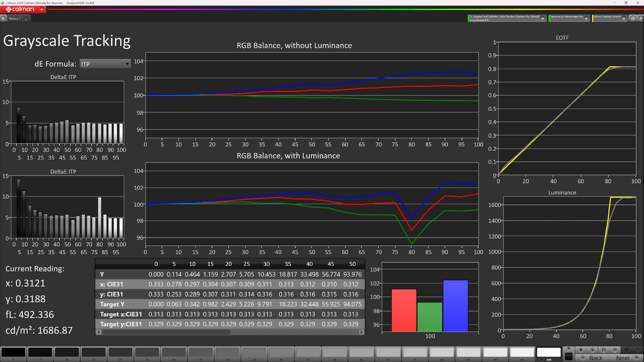Expand the left side panel arrow

pyautogui.click(x=3, y=18)
